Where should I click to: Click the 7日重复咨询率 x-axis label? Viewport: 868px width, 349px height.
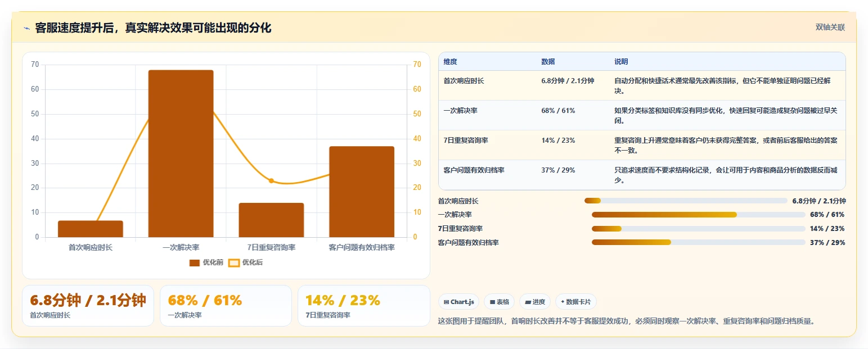coord(271,247)
